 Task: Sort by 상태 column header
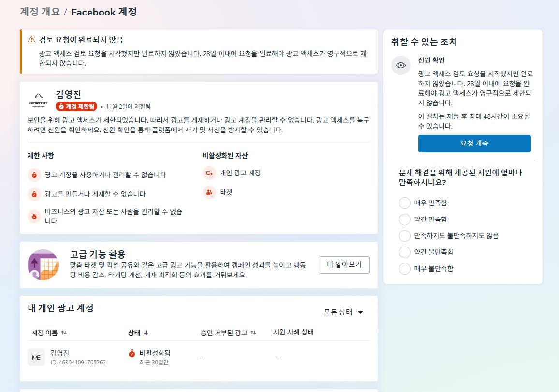[138, 333]
